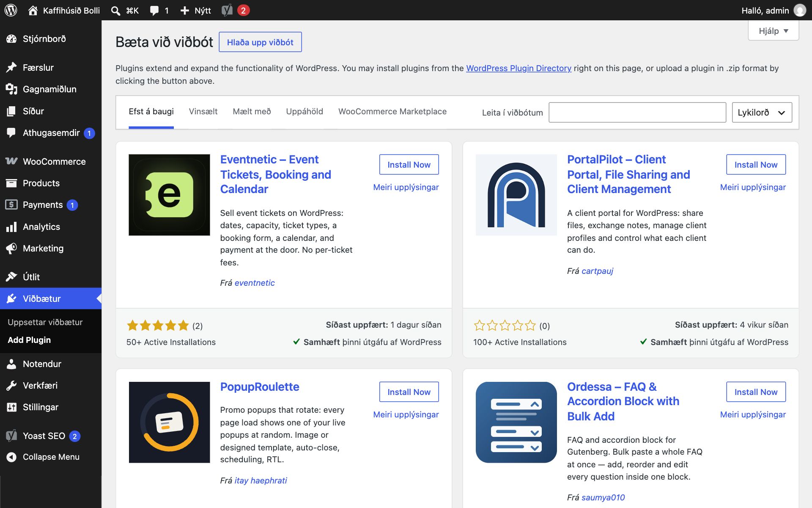Click the Products archive icon

click(11, 183)
